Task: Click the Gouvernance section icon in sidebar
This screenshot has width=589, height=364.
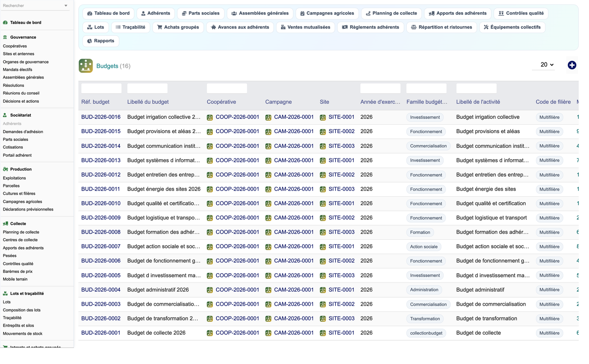Action: (x=5, y=37)
